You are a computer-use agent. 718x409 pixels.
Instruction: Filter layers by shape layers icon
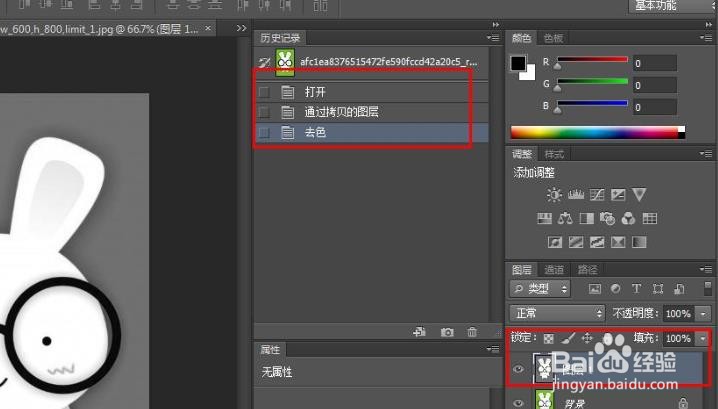pyautogui.click(x=658, y=289)
